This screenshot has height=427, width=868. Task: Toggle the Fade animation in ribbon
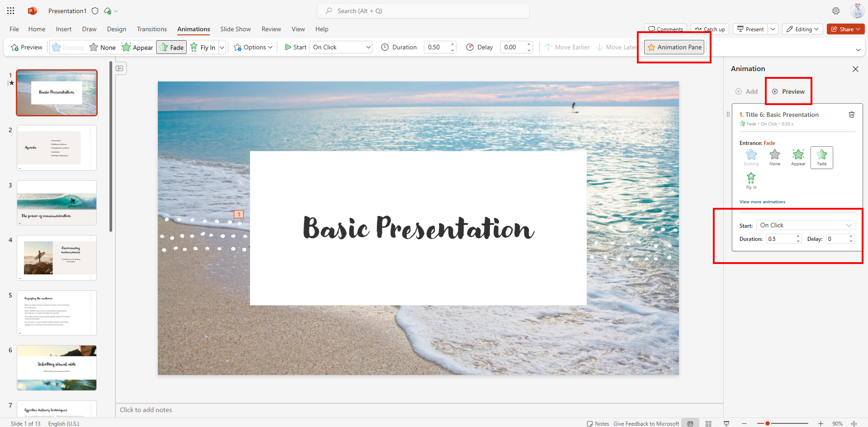point(171,47)
